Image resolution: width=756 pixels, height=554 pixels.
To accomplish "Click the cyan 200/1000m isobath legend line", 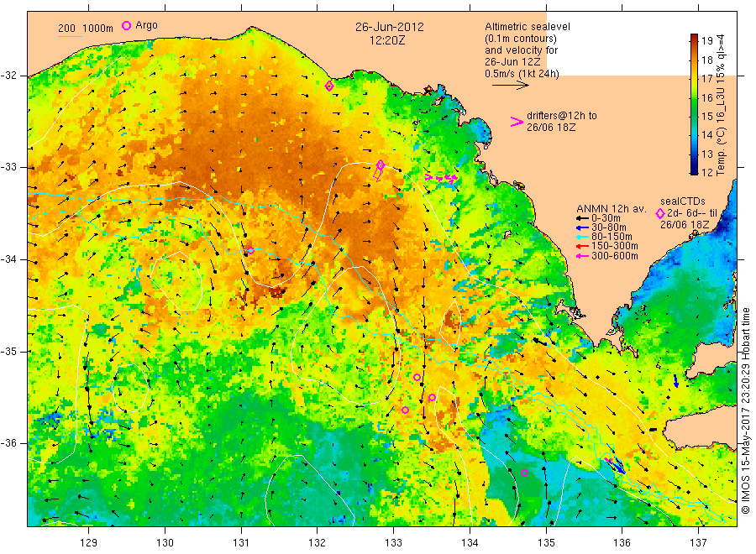I will [x=70, y=36].
